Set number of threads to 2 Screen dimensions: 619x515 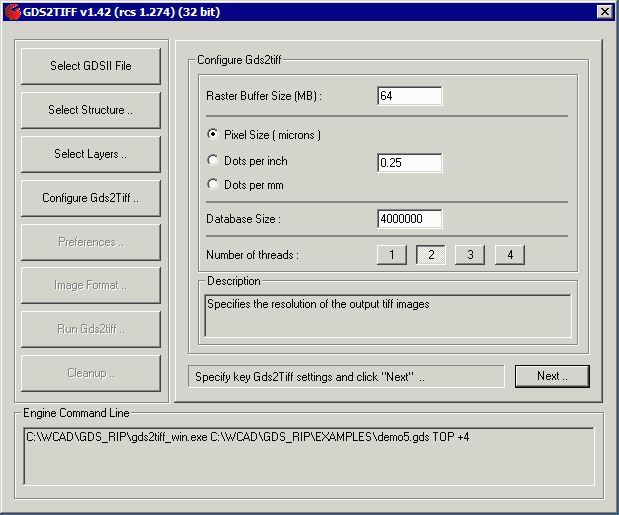click(431, 255)
